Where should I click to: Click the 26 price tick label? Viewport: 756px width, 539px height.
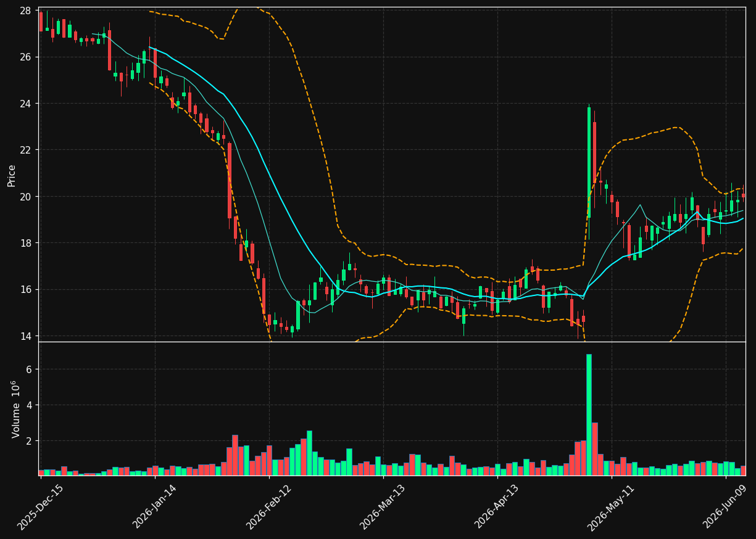coord(26,57)
